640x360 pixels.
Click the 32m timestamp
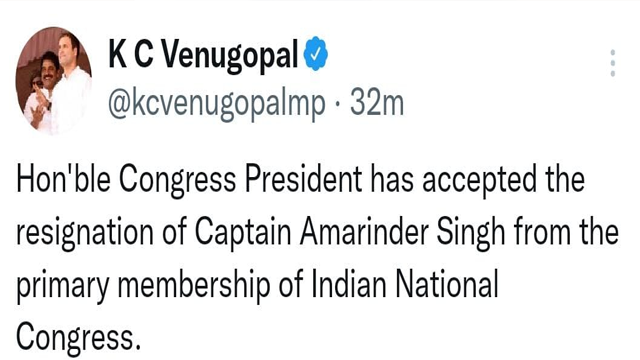376,103
